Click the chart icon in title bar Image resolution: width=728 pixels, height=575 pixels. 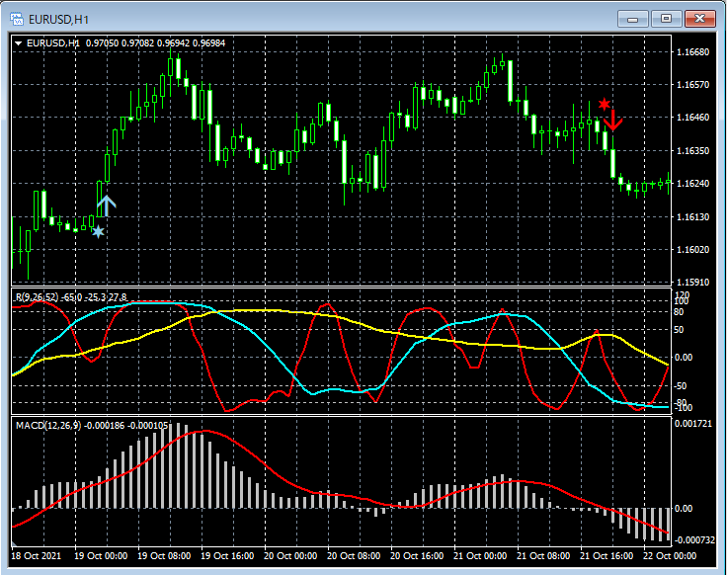[16, 18]
